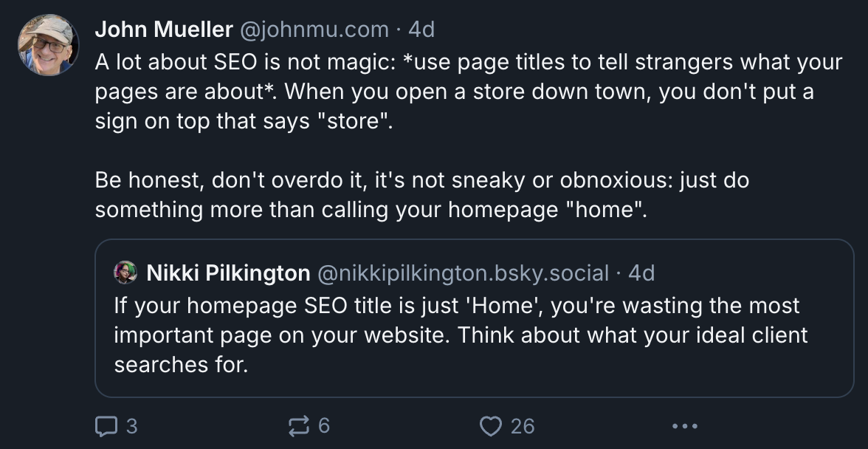868x449 pixels.
Task: Click the paragraph starting "Be honest"
Action: point(421,180)
